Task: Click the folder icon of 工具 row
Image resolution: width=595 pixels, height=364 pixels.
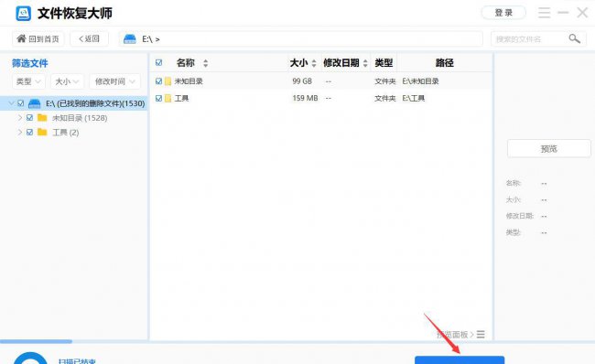Action: point(168,98)
